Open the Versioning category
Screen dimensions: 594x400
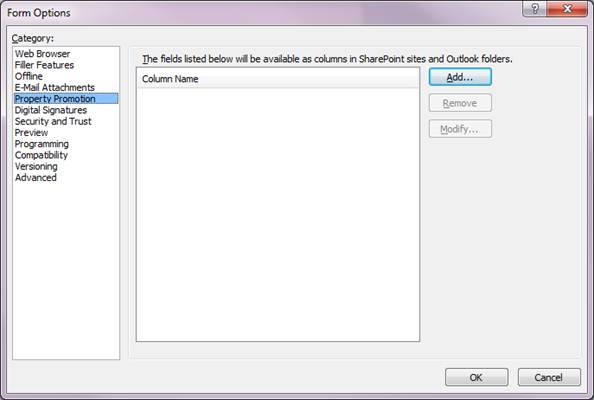36,166
